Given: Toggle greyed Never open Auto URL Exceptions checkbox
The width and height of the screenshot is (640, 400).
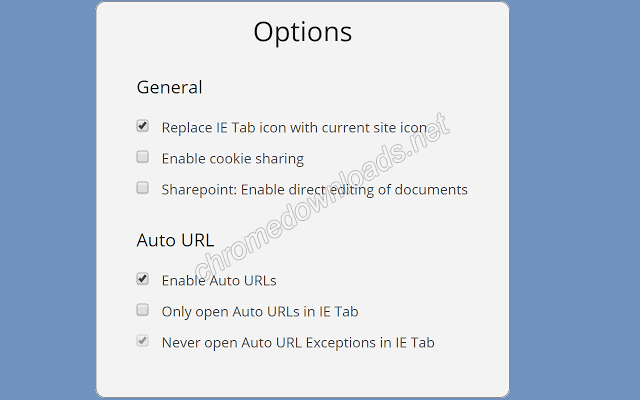Looking at the screenshot, I should (x=142, y=341).
